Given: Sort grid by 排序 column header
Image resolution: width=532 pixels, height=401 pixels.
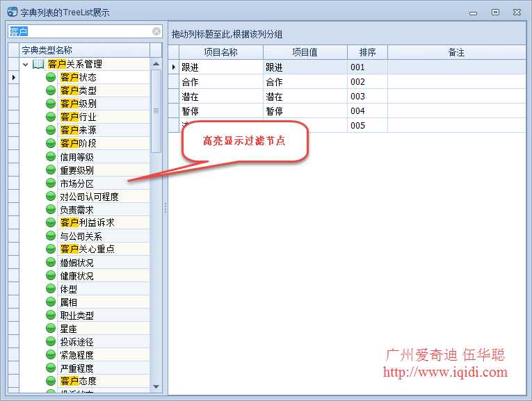Looking at the screenshot, I should [x=367, y=52].
